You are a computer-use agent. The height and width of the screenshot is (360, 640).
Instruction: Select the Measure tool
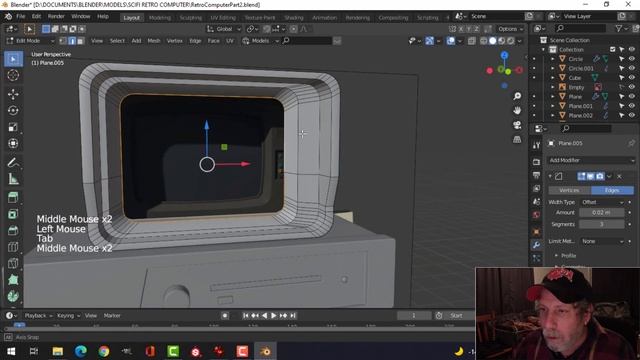(13, 179)
